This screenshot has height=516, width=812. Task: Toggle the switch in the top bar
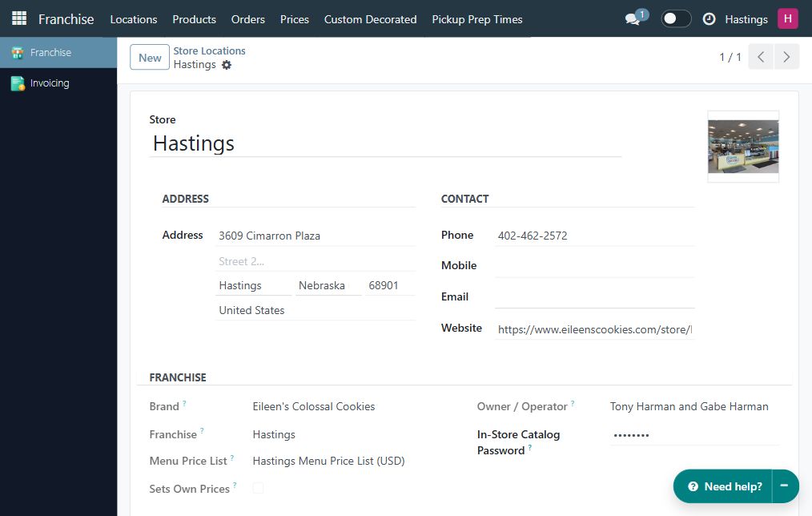coord(676,19)
